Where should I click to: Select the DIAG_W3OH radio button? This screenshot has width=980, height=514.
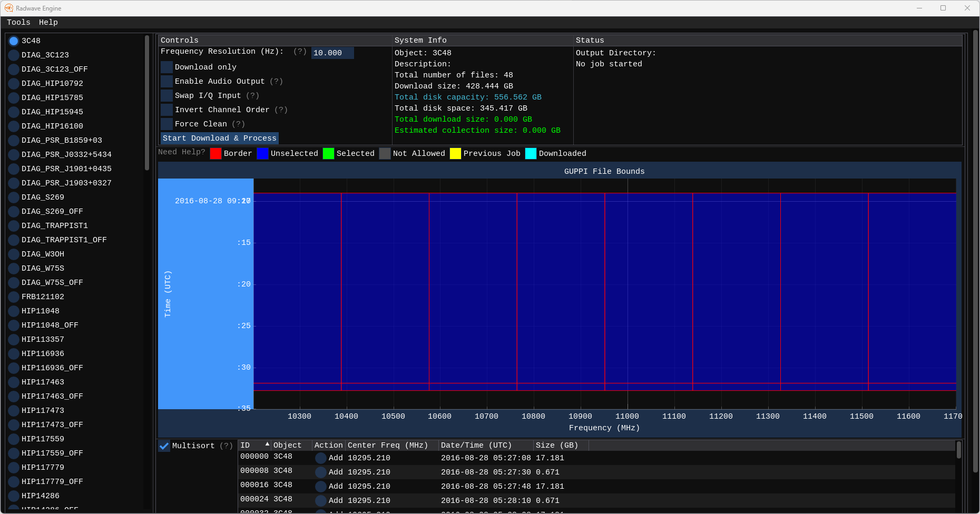[14, 254]
